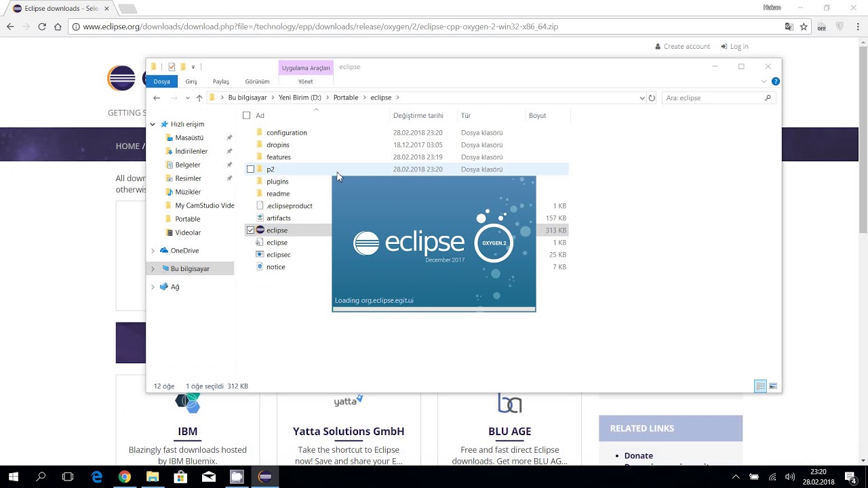Click the search magnifier in Explorer

[x=768, y=98]
